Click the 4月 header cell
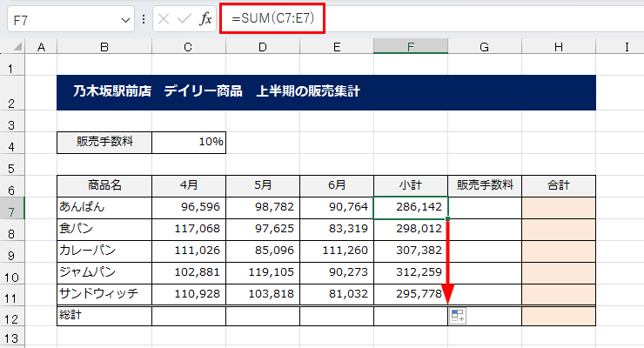Viewport: 644px width, 348px height. 189,186
